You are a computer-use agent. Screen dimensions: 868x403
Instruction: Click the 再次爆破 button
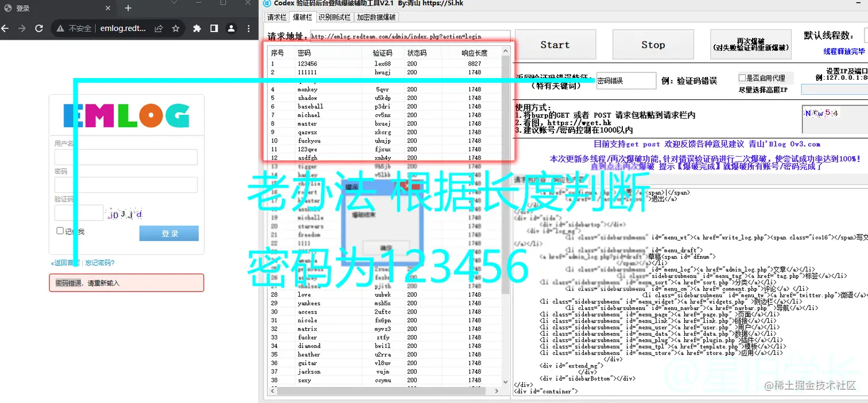pos(751,45)
